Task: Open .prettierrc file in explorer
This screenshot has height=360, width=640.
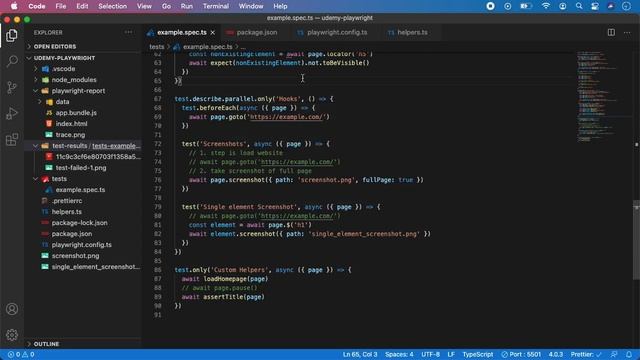Action: click(67, 201)
